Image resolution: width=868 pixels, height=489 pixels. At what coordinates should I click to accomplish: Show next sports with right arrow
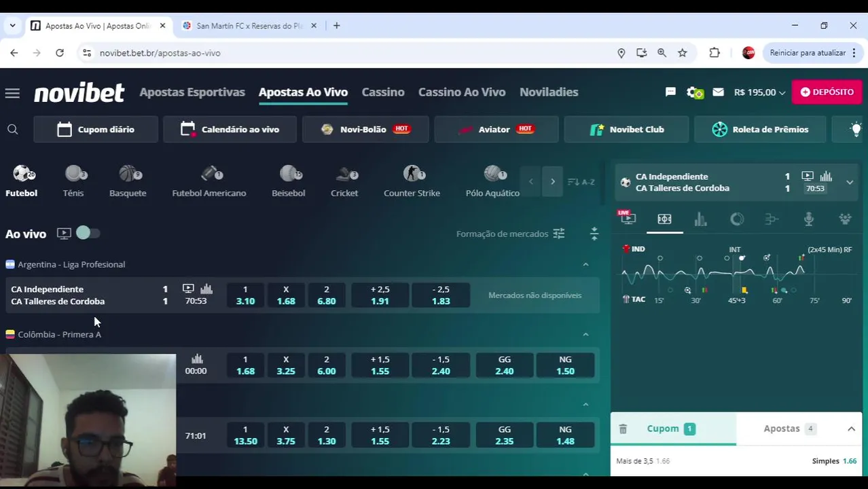click(552, 182)
